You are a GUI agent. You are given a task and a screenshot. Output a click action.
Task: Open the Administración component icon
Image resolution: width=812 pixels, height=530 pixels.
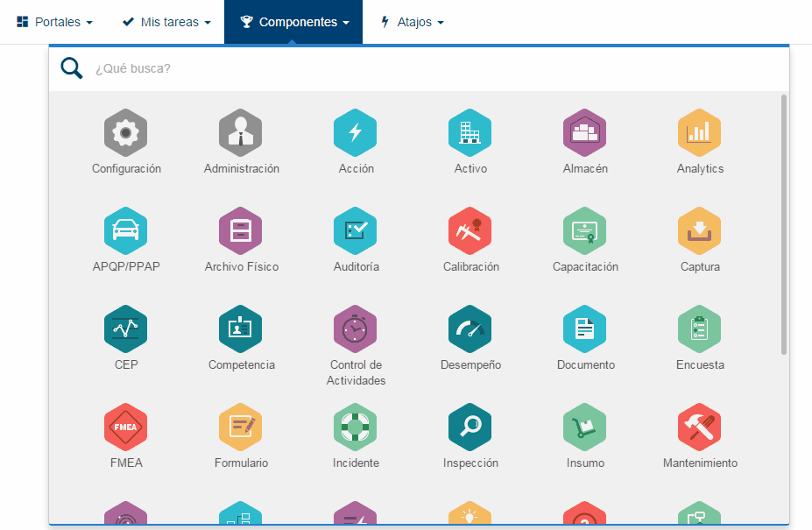(240, 132)
